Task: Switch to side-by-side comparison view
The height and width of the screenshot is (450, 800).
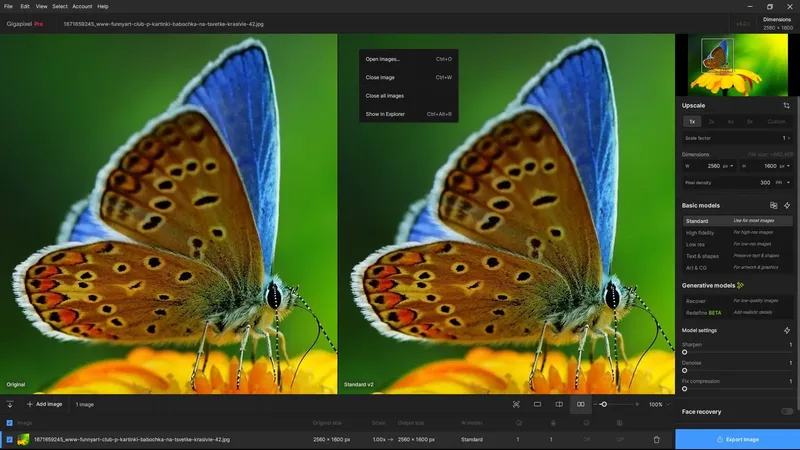Action: [581, 404]
